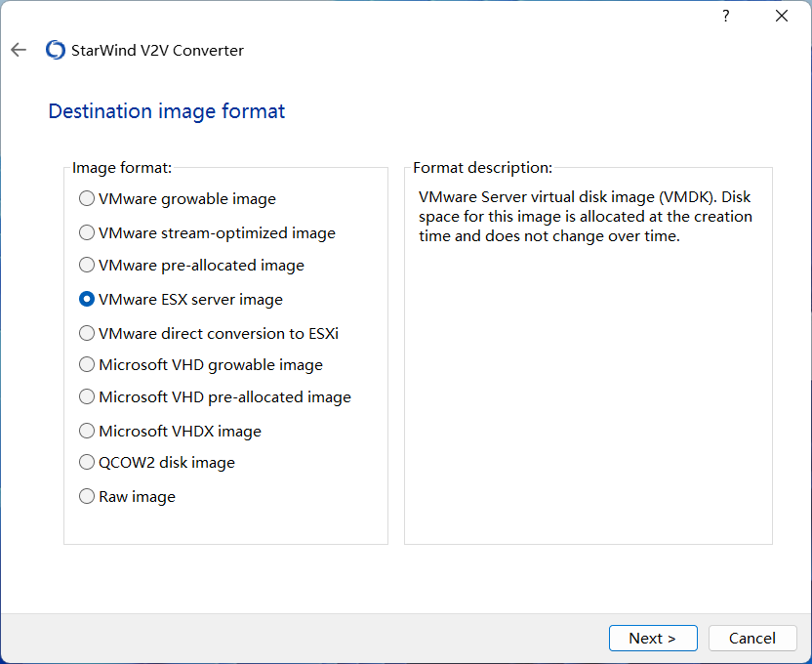812x664 pixels.
Task: Select Microsoft VHD growable image
Action: tap(87, 365)
